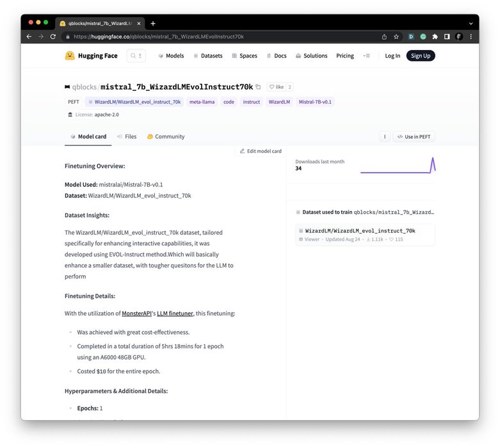
Task: Click the browser reload icon
Action: (52, 36)
